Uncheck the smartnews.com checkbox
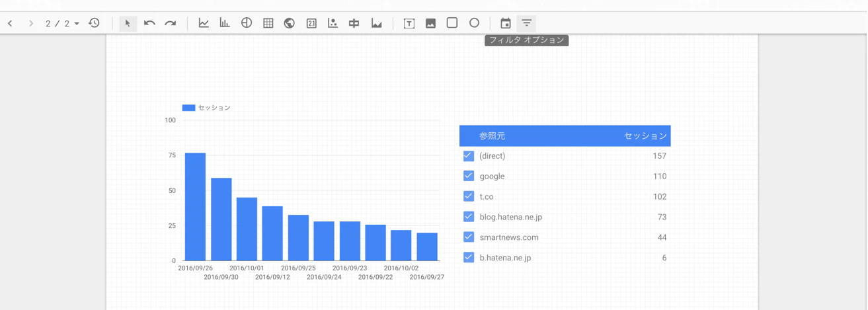868x310 pixels. [x=469, y=237]
